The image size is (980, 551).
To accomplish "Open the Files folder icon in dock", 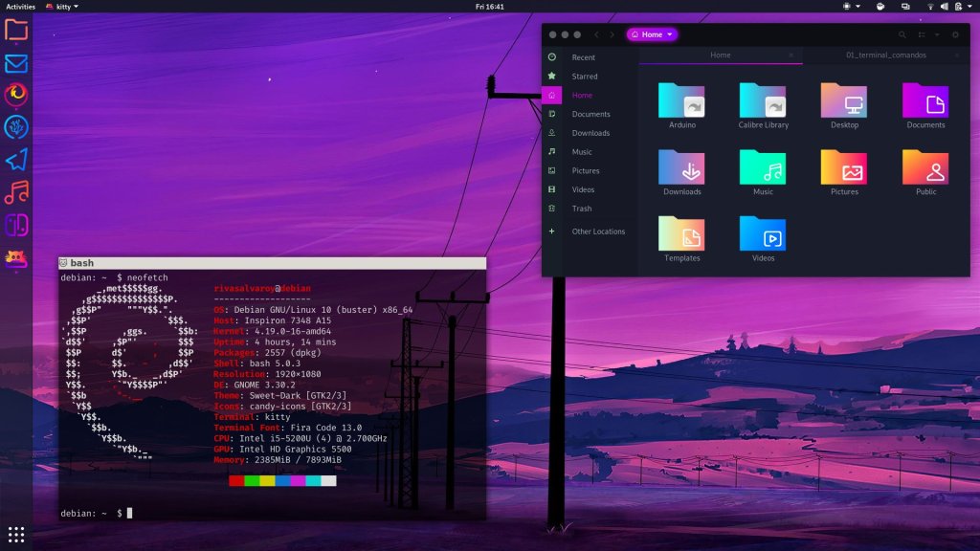I will tap(16, 30).
